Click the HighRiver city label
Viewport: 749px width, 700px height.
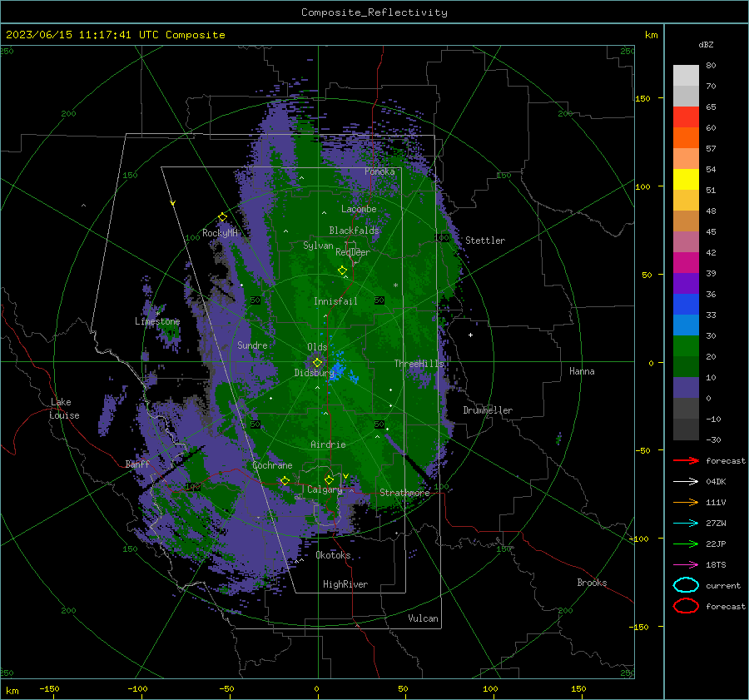(345, 584)
